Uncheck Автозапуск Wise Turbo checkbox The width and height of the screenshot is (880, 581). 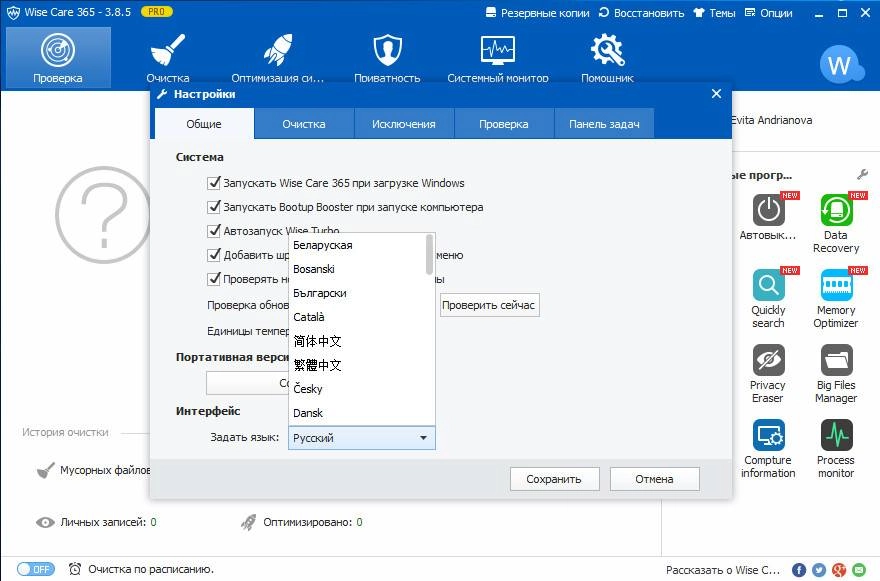[214, 231]
